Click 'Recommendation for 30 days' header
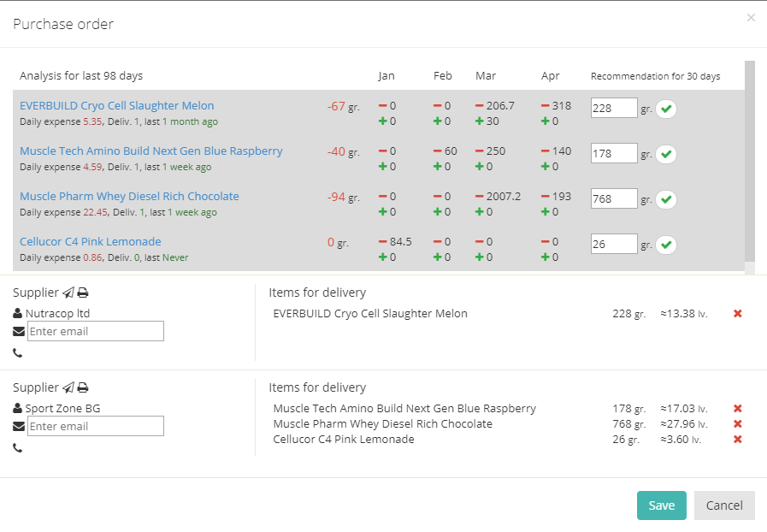Image resolution: width=767 pixels, height=532 pixels. (656, 76)
